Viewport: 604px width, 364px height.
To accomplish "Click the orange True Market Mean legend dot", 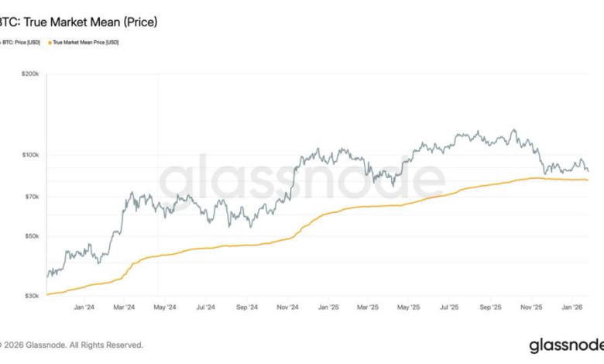I will point(51,42).
